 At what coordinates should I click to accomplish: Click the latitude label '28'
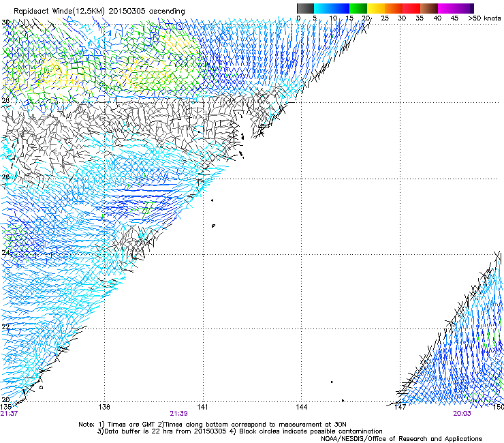coord(5,100)
